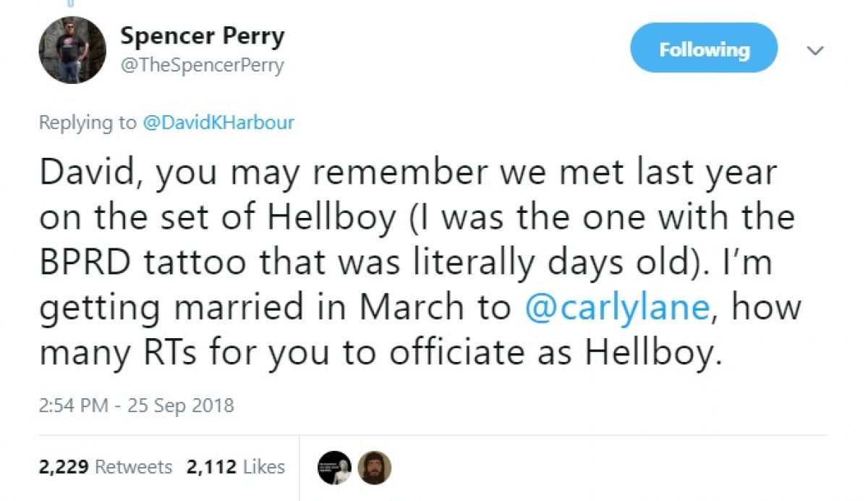868x501 pixels.
Task: Open the 2:54 PM tweet timestamp
Action: point(137,404)
